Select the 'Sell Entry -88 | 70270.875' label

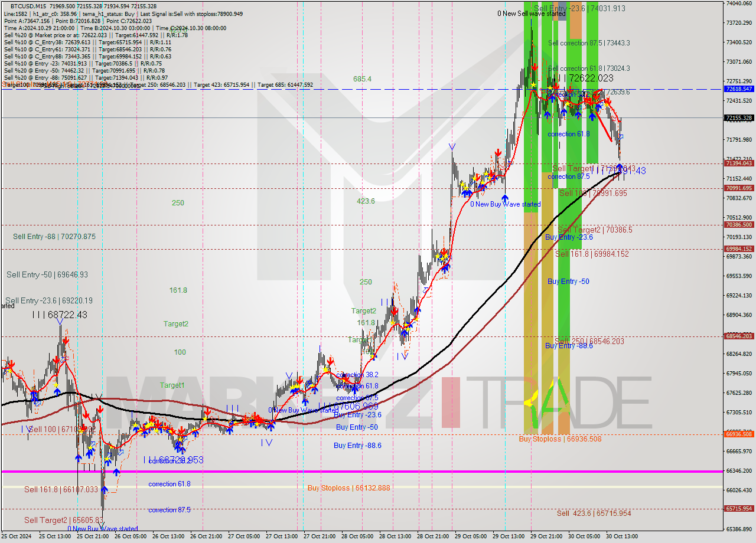[54, 237]
